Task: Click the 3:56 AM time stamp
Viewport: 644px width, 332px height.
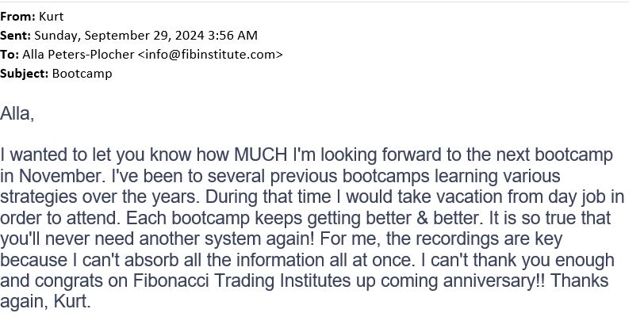Action: pyautogui.click(x=232, y=36)
